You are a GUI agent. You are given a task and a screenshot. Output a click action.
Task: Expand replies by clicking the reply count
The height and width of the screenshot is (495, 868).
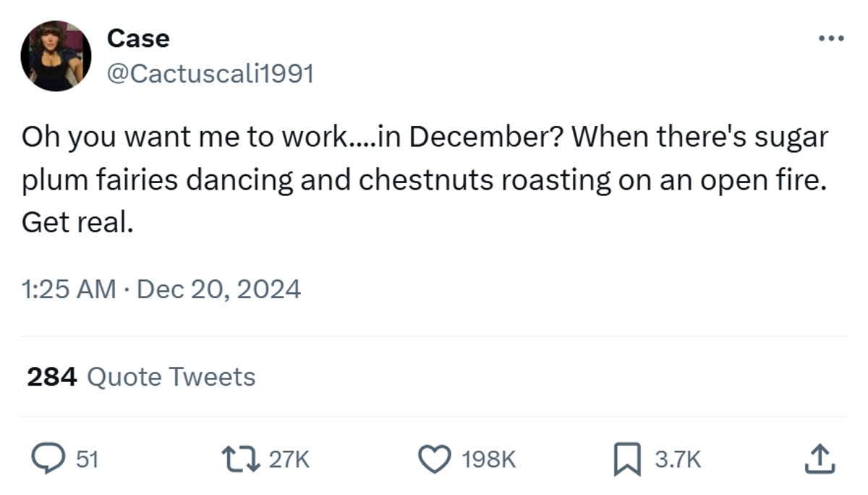(x=88, y=457)
